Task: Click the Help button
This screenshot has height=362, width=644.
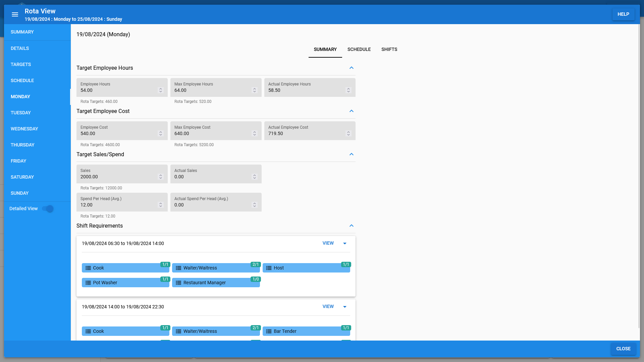Action: [623, 14]
